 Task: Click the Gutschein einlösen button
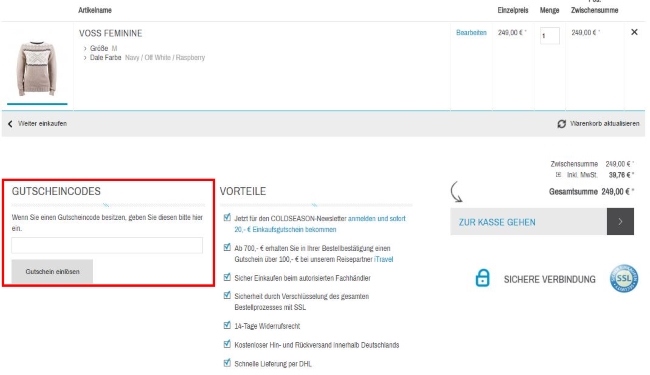52,271
